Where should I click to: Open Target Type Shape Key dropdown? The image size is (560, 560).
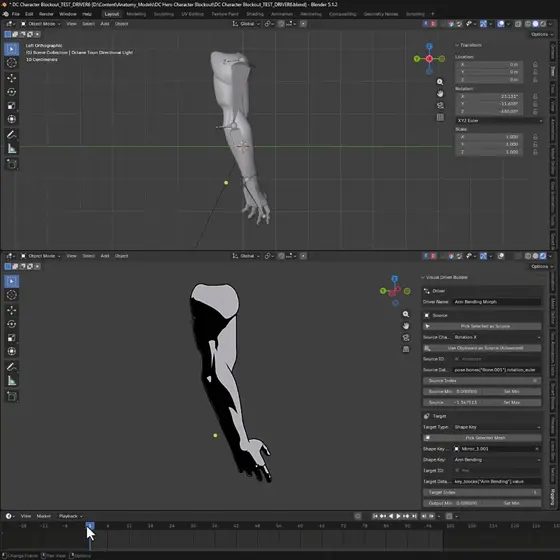pos(497,427)
